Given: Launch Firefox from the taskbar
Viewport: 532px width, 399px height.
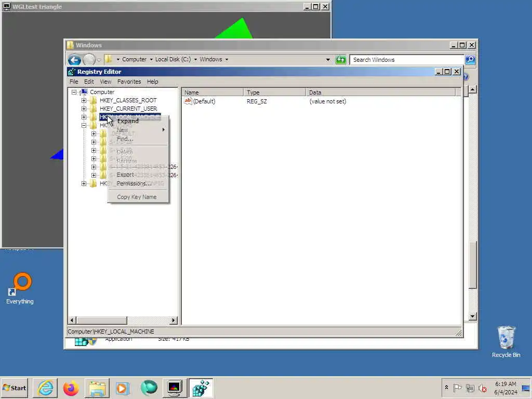Looking at the screenshot, I should click(x=71, y=388).
